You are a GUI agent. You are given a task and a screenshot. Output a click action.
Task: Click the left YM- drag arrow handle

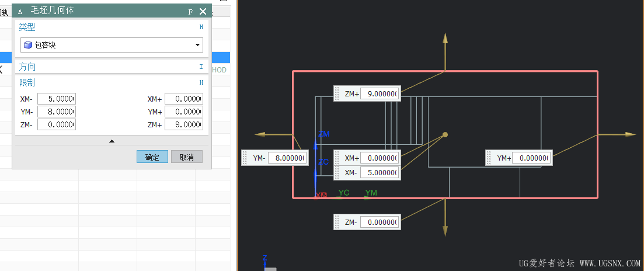pos(262,135)
